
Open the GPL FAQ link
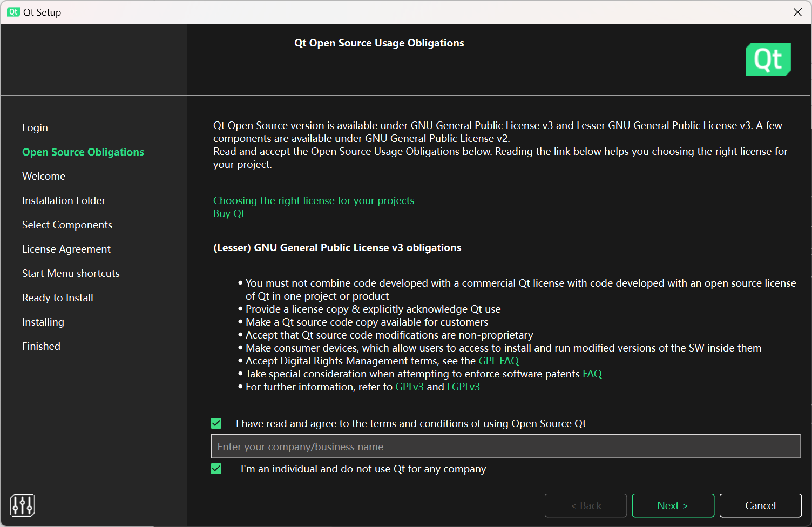click(x=498, y=361)
